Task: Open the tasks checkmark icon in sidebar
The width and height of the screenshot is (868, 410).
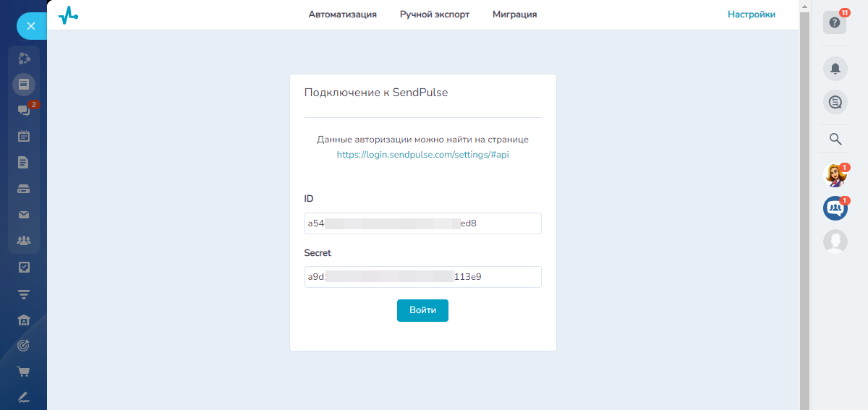Action: click(24, 267)
